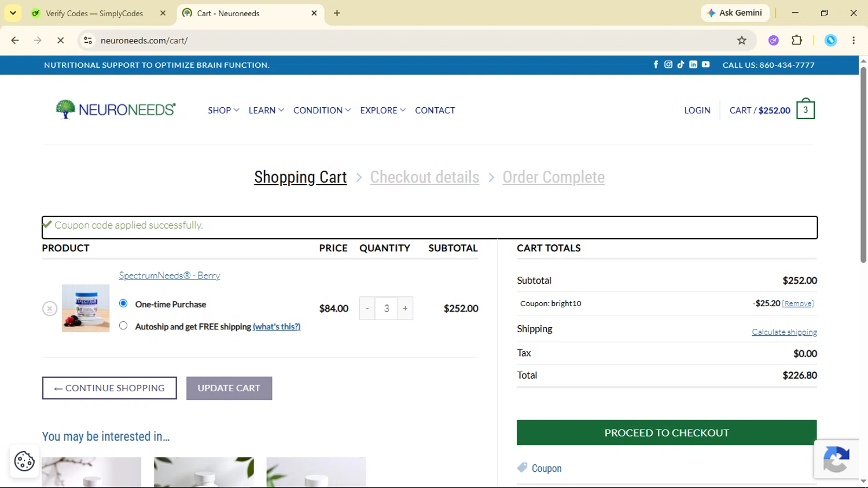Open the TikTok social icon
The image size is (868, 488).
click(681, 65)
